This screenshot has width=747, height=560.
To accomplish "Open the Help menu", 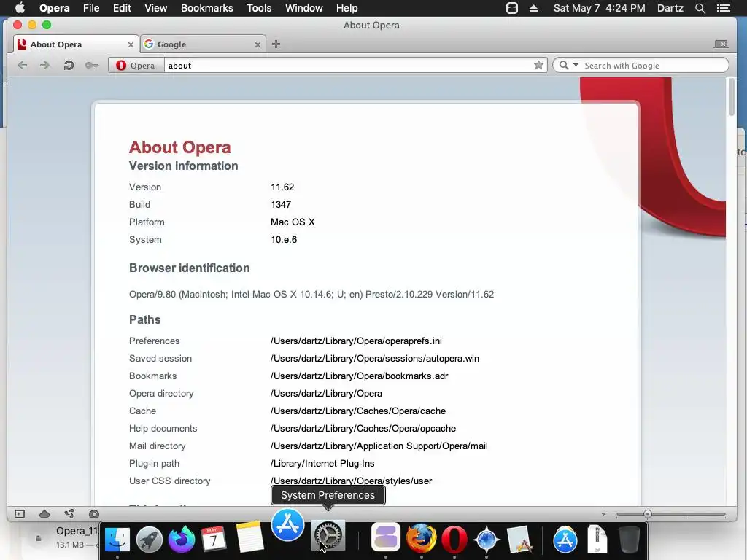I will 347,8.
